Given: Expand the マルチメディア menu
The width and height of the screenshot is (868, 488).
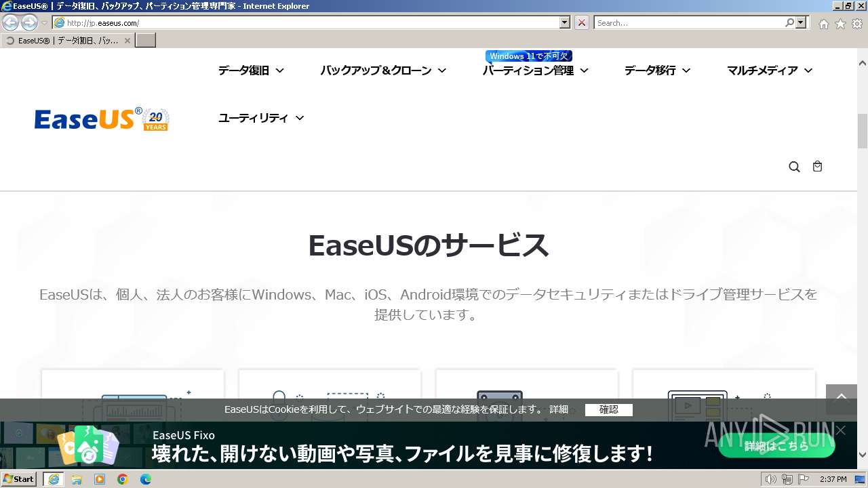Looking at the screenshot, I should point(770,70).
